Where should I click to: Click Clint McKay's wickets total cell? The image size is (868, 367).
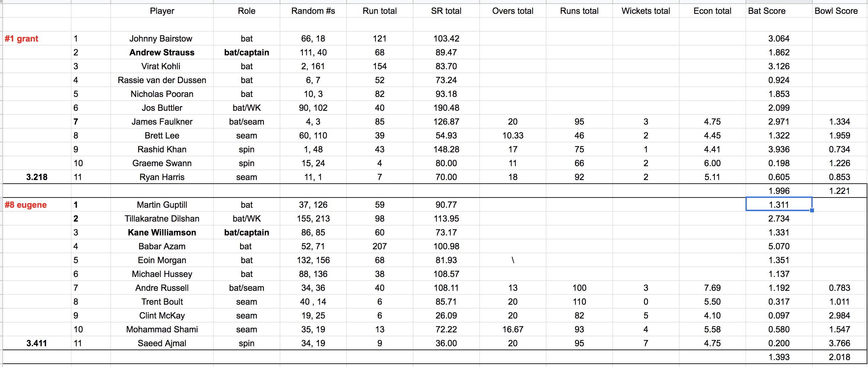[x=646, y=316]
